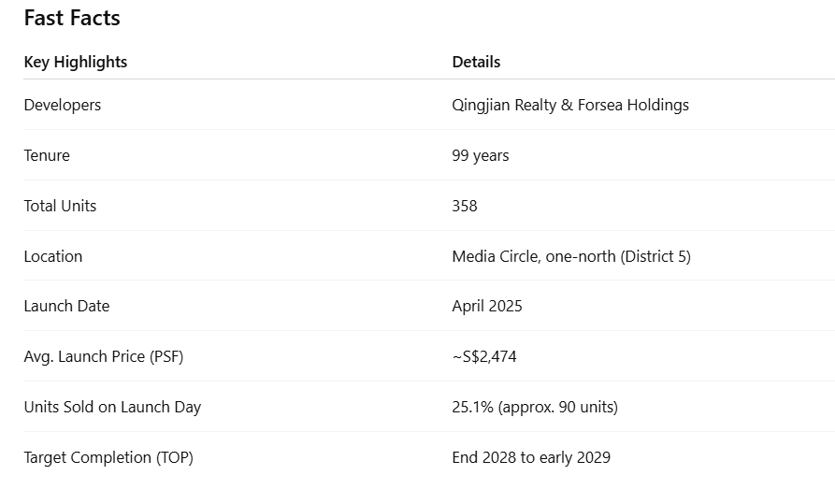Click the Target Completion (TOP) label
The height and width of the screenshot is (504, 835).
point(108,457)
